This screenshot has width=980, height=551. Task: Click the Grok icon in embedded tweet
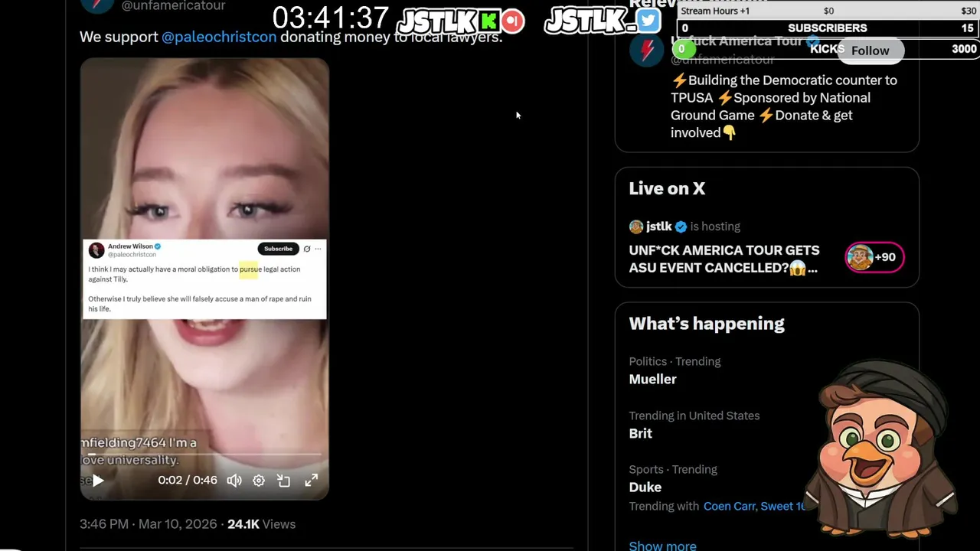[x=307, y=249]
